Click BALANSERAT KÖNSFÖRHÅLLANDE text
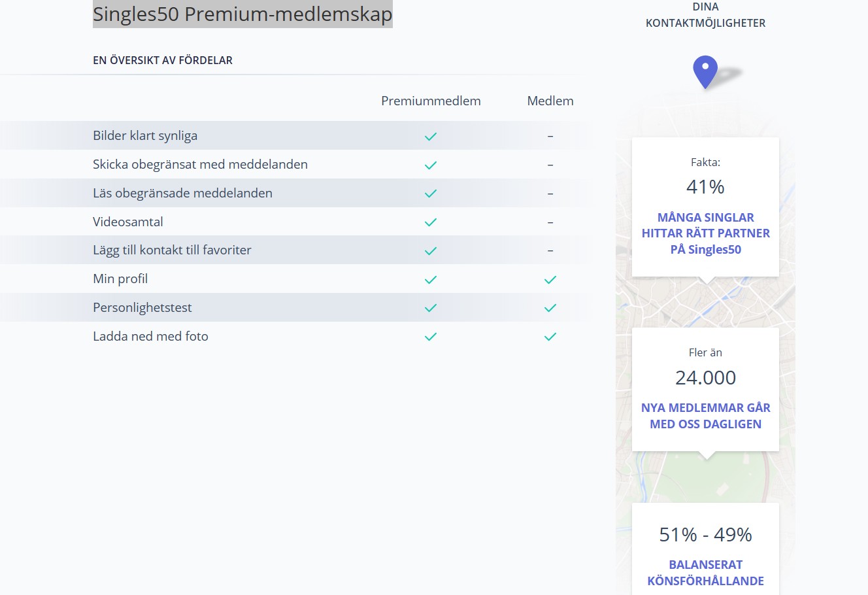This screenshot has height=595, width=868. pos(705,573)
